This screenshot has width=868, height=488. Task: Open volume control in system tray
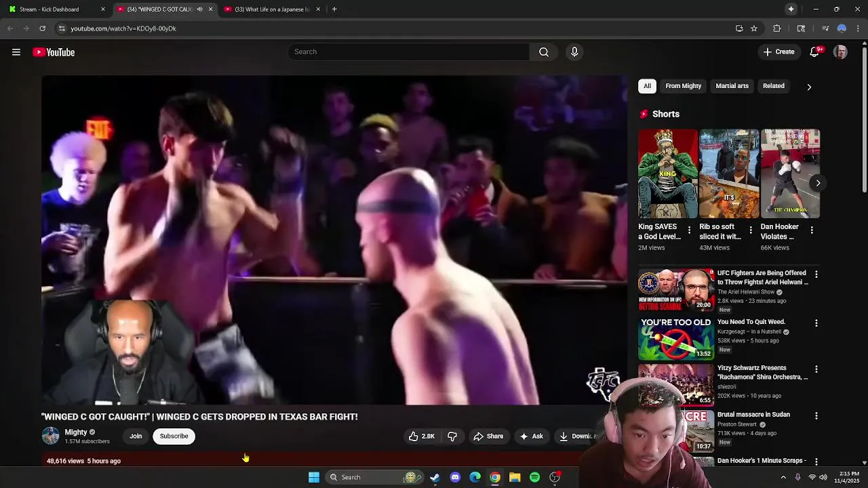coord(823,477)
